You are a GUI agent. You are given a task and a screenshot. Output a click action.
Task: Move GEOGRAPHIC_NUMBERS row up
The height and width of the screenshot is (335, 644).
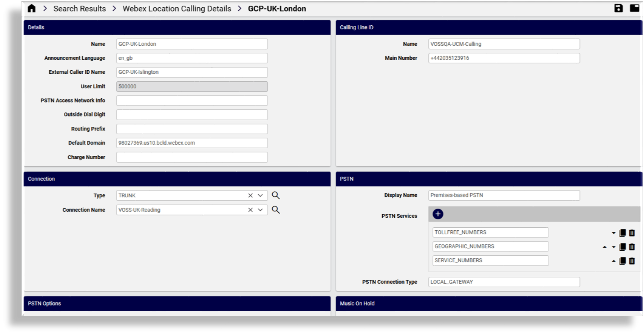point(605,247)
